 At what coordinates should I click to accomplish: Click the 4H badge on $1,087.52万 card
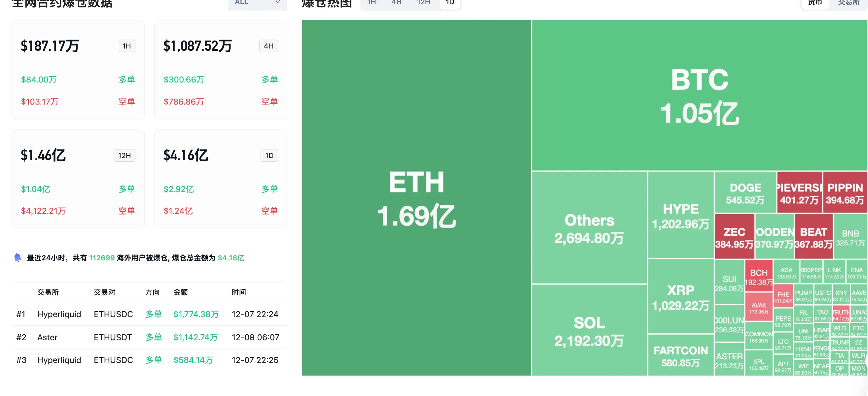pos(268,46)
